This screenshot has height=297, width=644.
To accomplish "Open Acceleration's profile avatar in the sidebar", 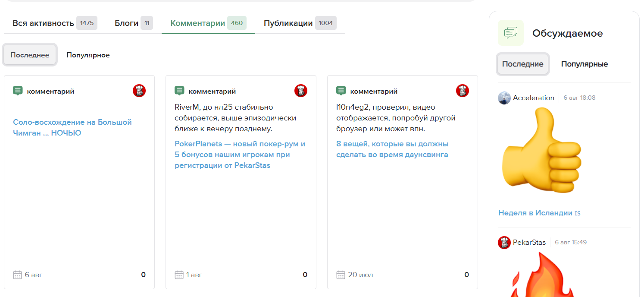I will click(x=503, y=98).
